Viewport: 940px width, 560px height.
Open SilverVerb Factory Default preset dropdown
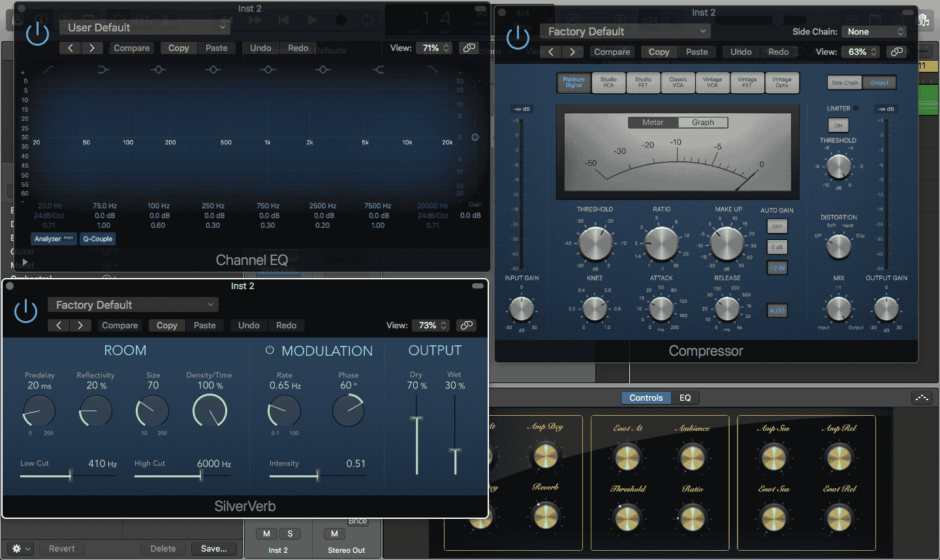coord(133,305)
